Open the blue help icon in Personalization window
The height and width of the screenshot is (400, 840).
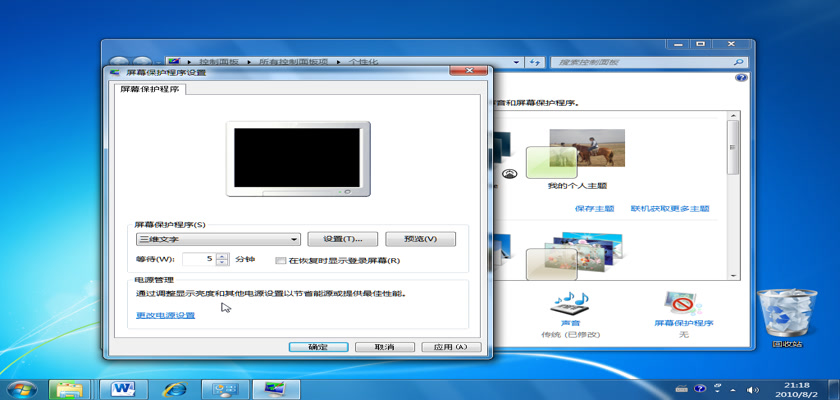tap(740, 77)
